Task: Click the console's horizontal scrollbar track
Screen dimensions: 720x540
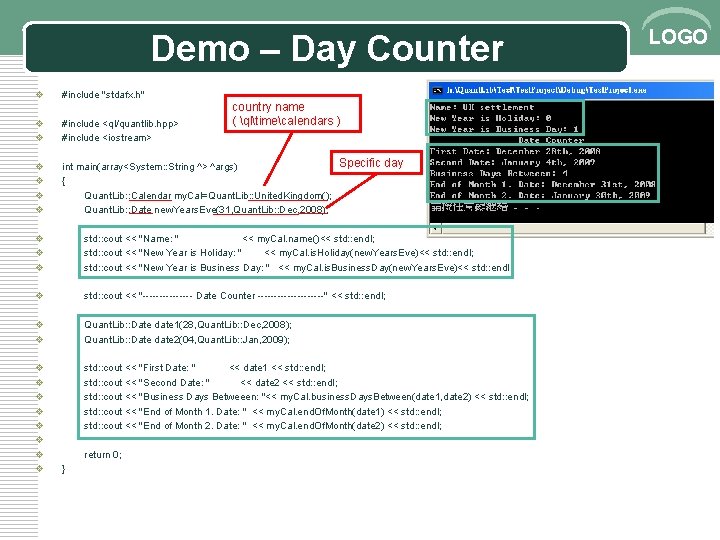Action: [x=573, y=228]
